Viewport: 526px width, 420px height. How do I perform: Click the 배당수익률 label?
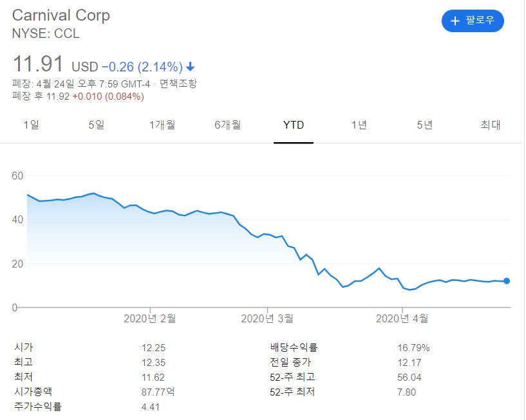coord(294,347)
